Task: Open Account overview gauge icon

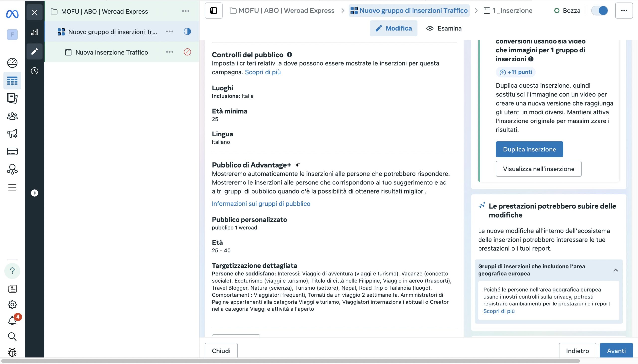Action: pyautogui.click(x=12, y=63)
